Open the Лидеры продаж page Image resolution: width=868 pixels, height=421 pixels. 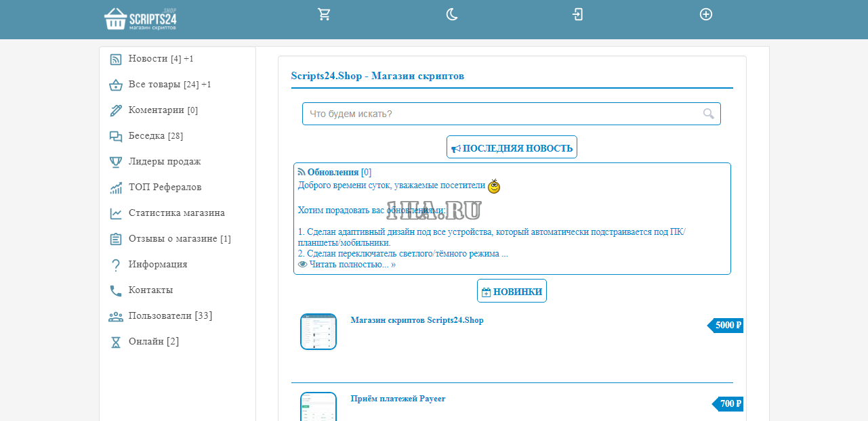[x=164, y=162]
